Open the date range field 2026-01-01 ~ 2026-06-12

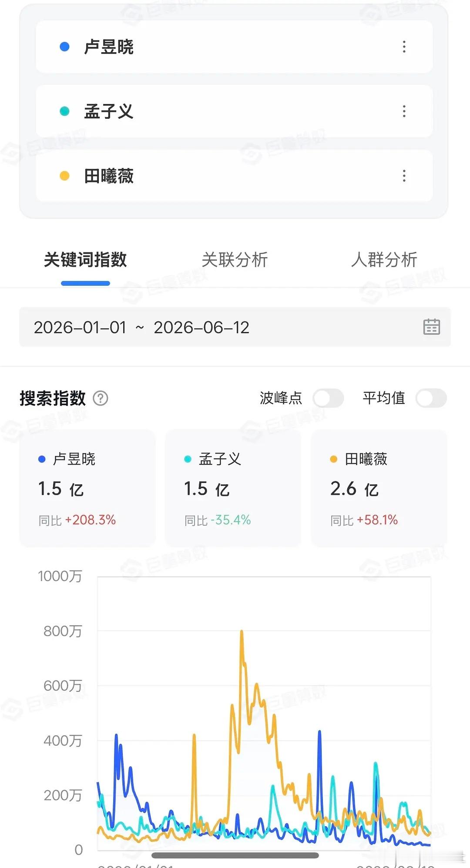(x=235, y=327)
